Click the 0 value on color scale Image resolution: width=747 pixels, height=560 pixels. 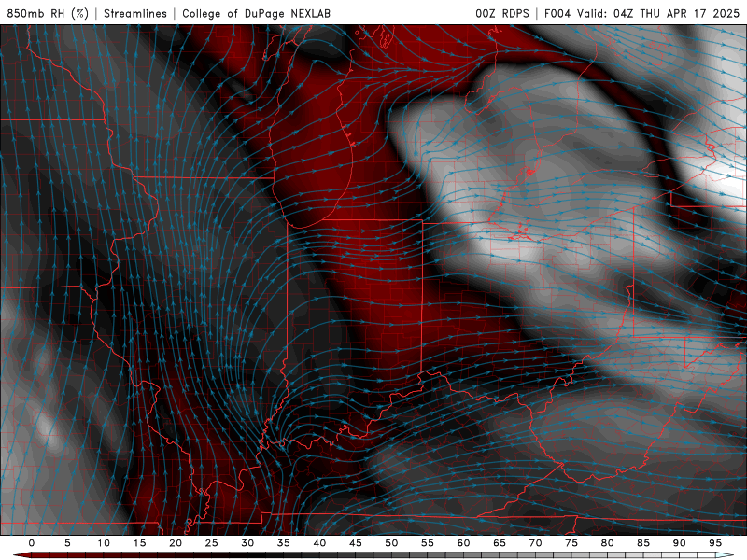(32, 543)
